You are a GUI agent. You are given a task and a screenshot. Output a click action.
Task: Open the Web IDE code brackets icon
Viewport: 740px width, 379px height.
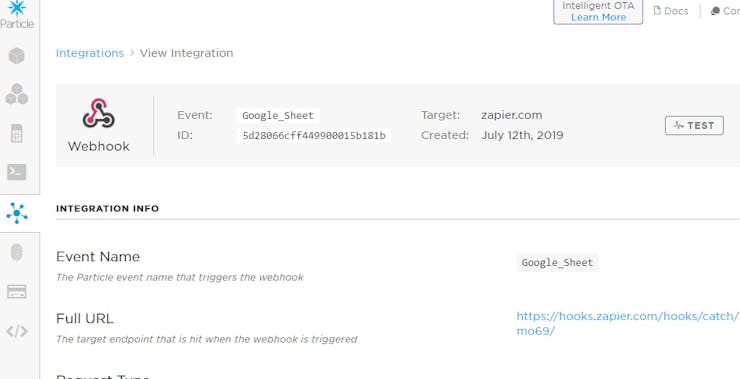[17, 331]
